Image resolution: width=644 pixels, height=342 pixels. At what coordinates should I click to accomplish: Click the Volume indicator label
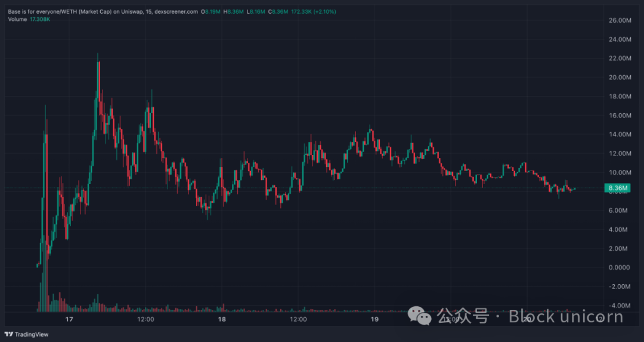pyautogui.click(x=17, y=19)
